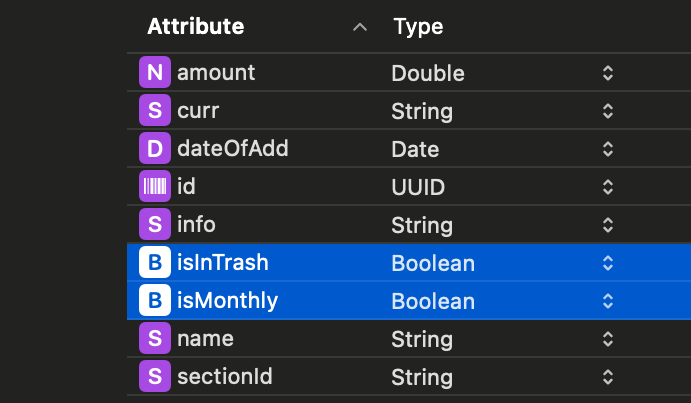Click the S icon beside name
This screenshot has width=691, height=403.
pos(154,339)
